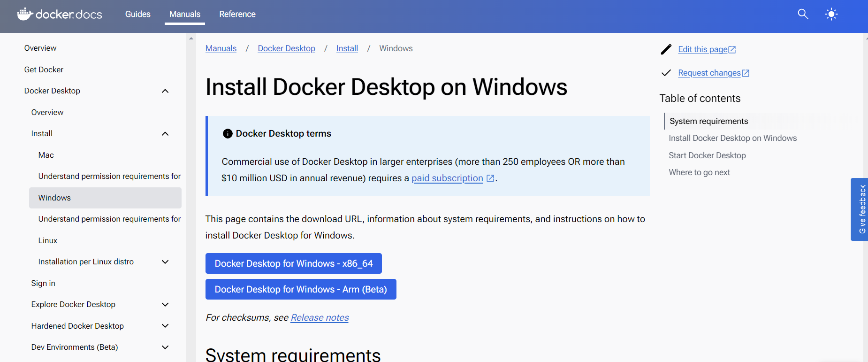Download Docker Desktop for Windows x86_64
The height and width of the screenshot is (362, 868).
[294, 263]
